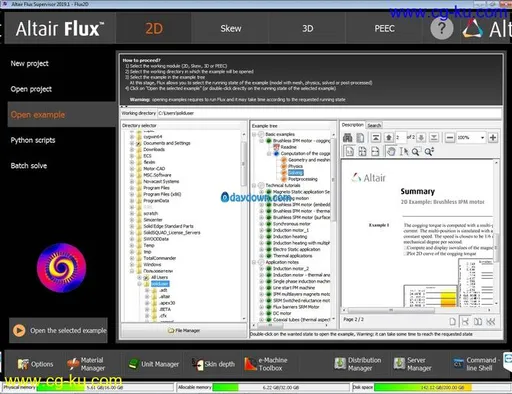Image resolution: width=512 pixels, height=394 pixels.
Task: Select the hand pan tool
Action: (391, 152)
